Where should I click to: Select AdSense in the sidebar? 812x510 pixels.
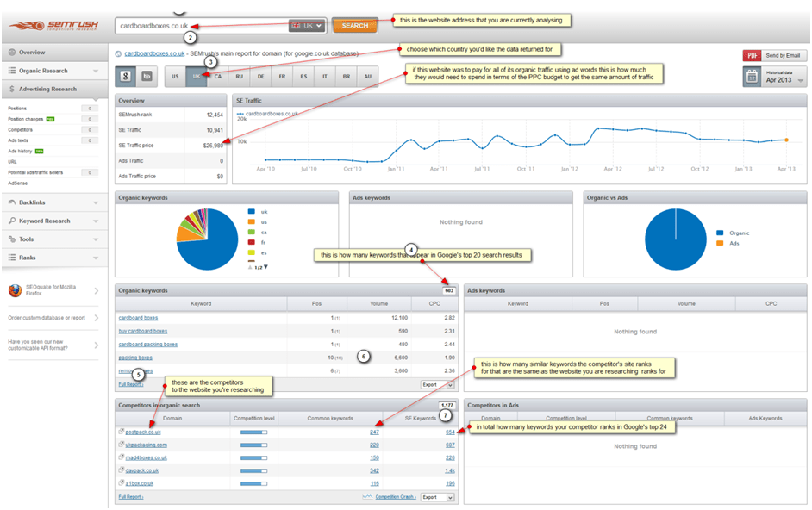(17, 183)
